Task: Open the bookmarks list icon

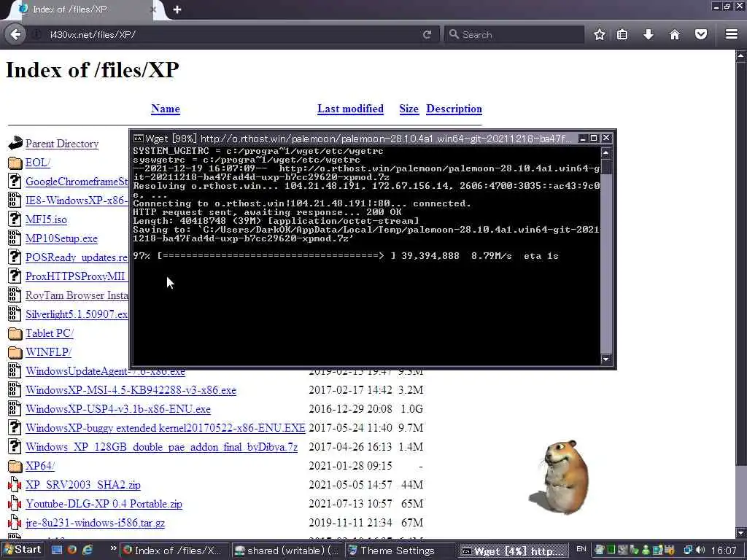Action: (x=622, y=34)
